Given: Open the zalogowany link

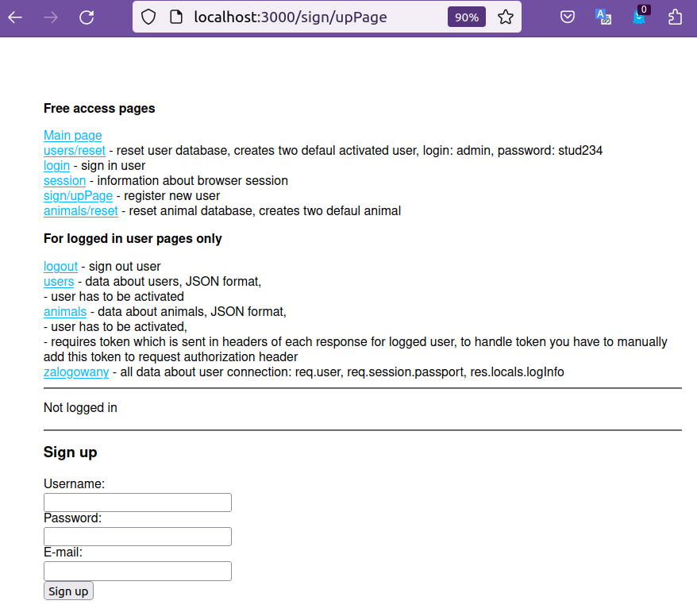Looking at the screenshot, I should 76,372.
